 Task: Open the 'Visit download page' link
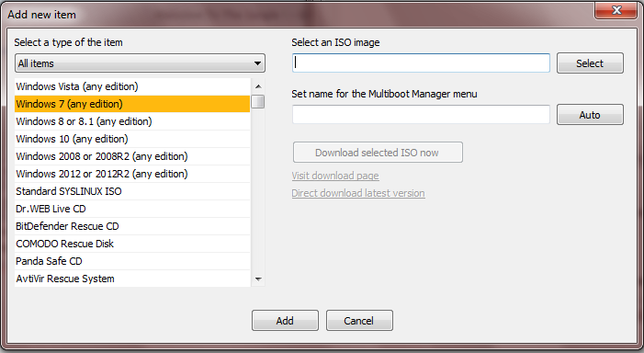[335, 176]
